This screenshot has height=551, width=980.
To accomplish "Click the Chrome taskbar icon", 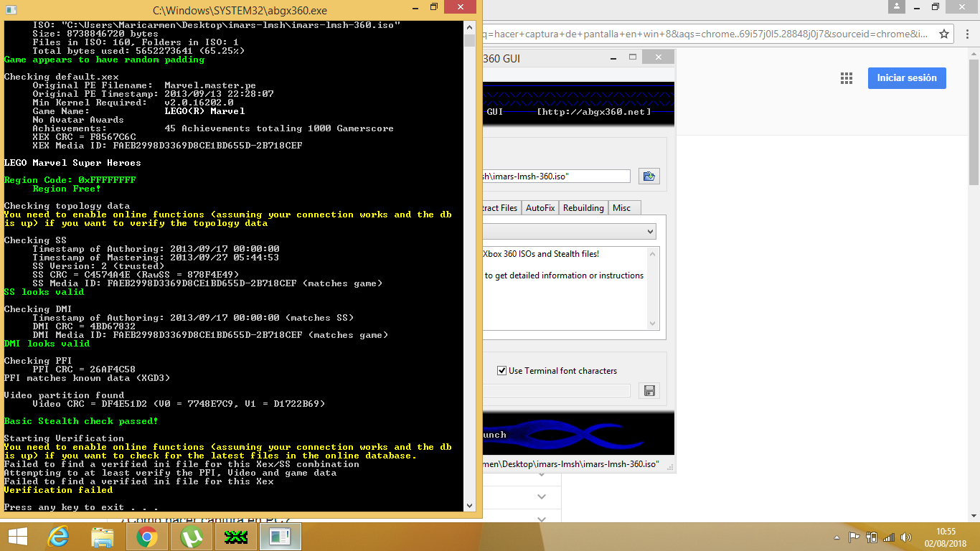I will point(147,537).
